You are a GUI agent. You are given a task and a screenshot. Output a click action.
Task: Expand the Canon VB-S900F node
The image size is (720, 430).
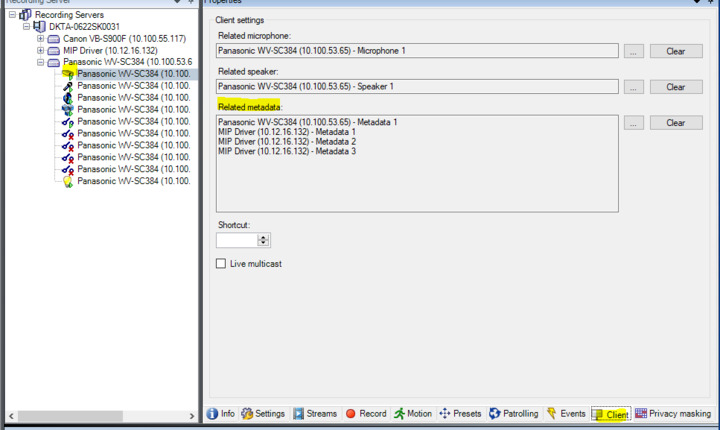40,39
